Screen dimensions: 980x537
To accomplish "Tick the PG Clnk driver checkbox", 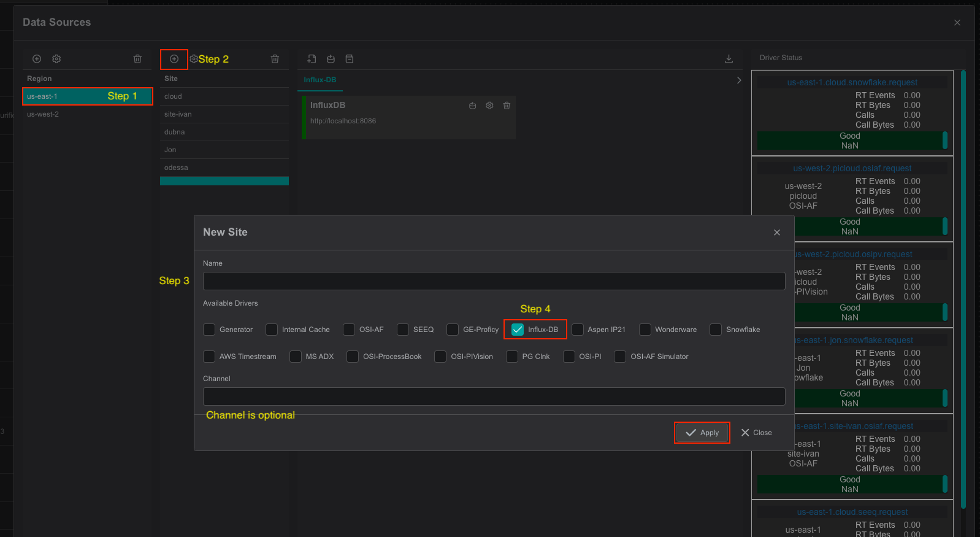I will pyautogui.click(x=512, y=357).
